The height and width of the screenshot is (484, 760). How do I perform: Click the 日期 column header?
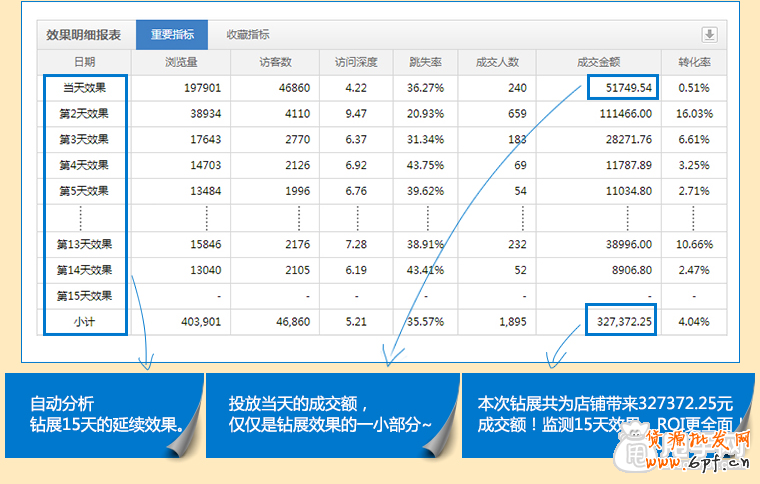coord(84,62)
